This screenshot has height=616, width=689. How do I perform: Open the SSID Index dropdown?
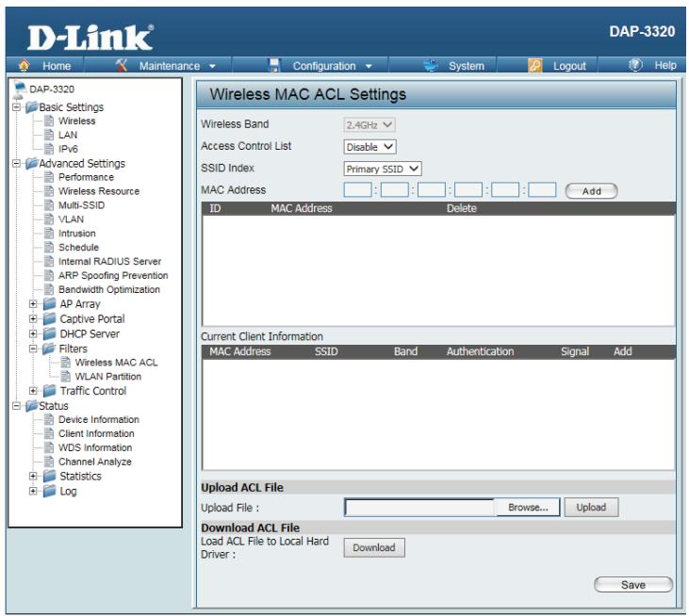pyautogui.click(x=383, y=169)
